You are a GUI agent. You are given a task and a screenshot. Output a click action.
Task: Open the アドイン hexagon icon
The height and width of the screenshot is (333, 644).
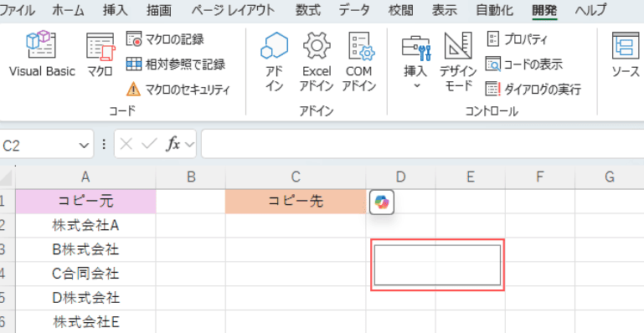click(x=274, y=63)
